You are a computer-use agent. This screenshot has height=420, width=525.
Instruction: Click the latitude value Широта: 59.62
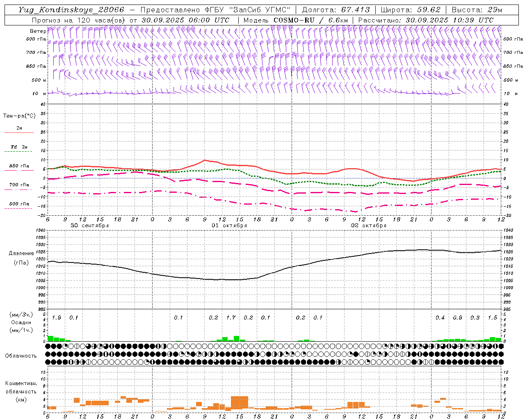tap(411, 10)
